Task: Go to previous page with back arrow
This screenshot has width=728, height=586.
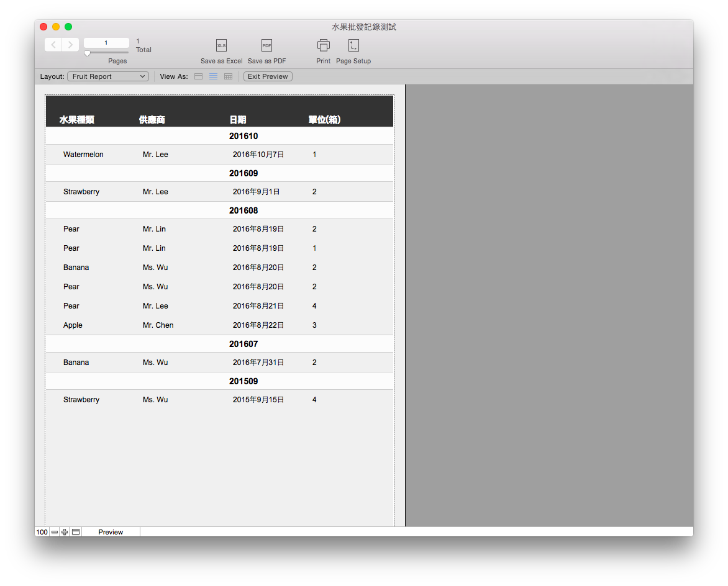Action: pyautogui.click(x=53, y=45)
